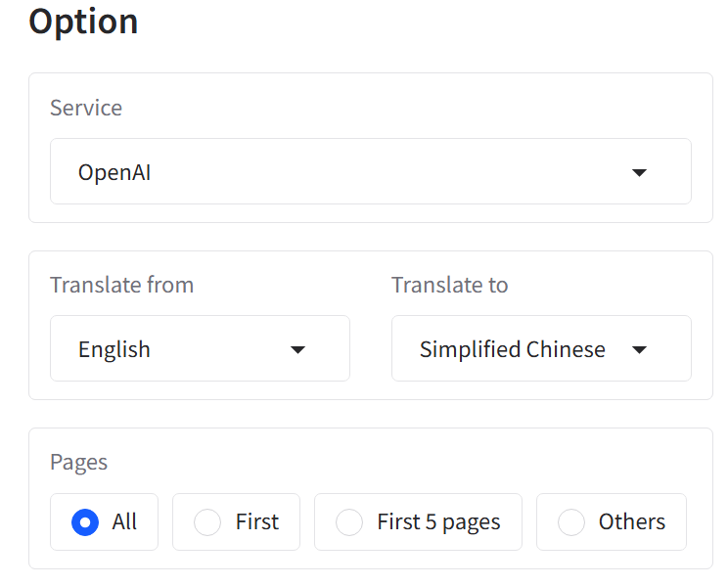Select the All pages radio circle
Image resolution: width=728 pixels, height=586 pixels.
(x=85, y=522)
